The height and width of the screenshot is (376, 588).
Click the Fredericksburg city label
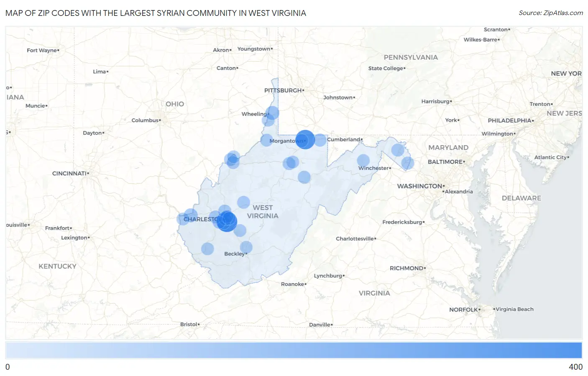click(402, 222)
